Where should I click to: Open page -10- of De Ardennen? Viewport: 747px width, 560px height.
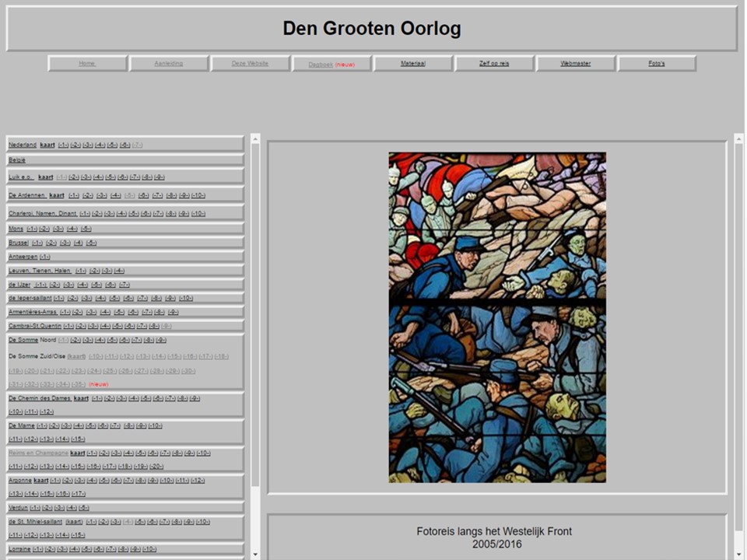click(x=198, y=196)
